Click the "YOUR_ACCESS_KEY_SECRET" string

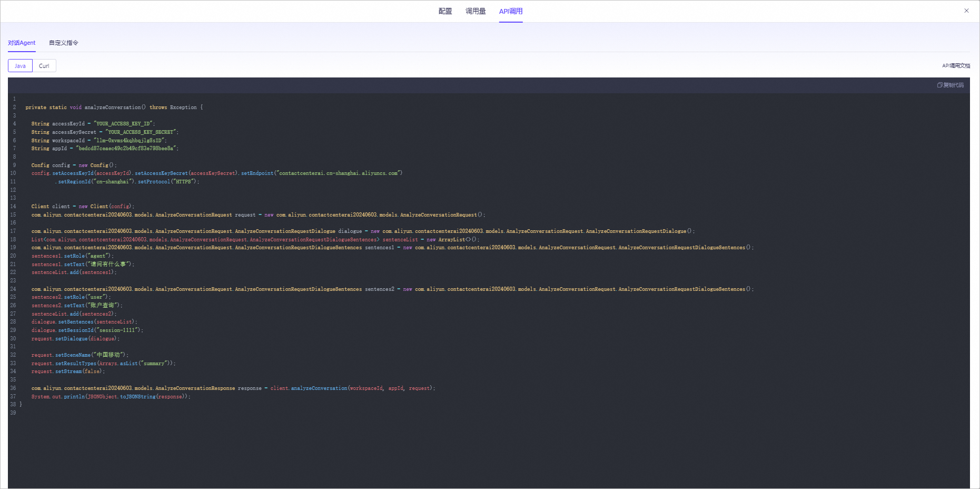[x=142, y=132]
